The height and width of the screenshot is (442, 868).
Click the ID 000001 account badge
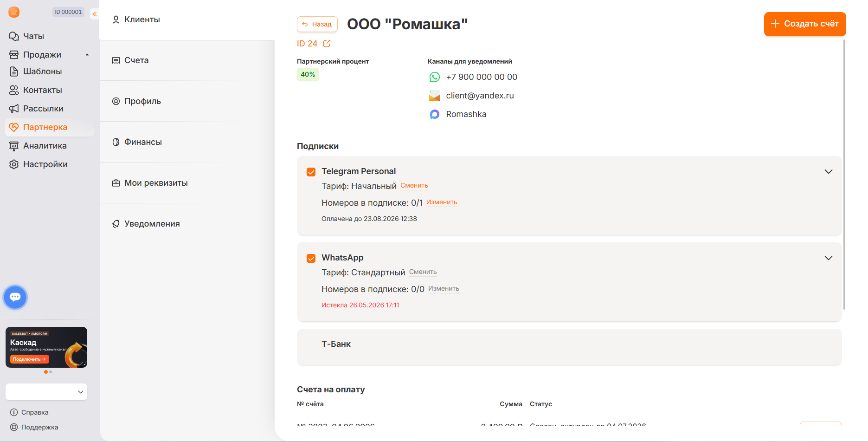click(68, 12)
